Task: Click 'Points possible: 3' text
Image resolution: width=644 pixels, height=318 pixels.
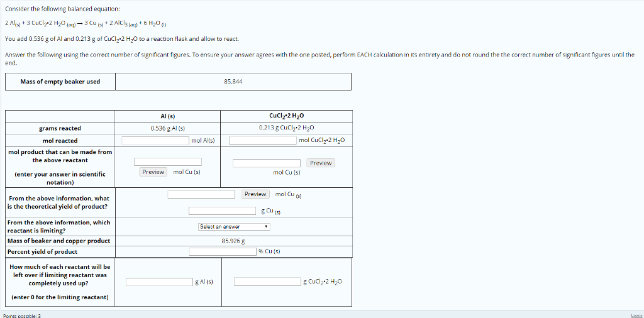Action: pyautogui.click(x=21, y=315)
